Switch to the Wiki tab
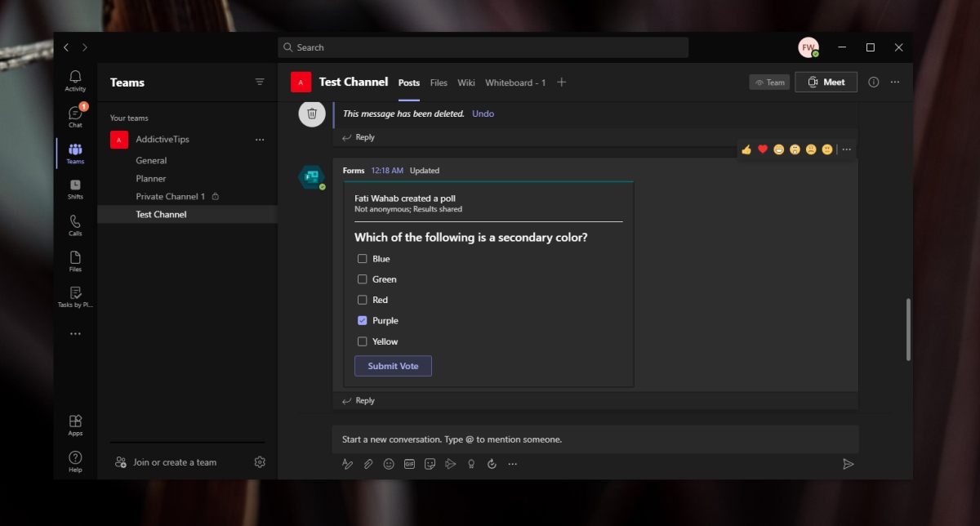The width and height of the screenshot is (980, 526). (466, 82)
